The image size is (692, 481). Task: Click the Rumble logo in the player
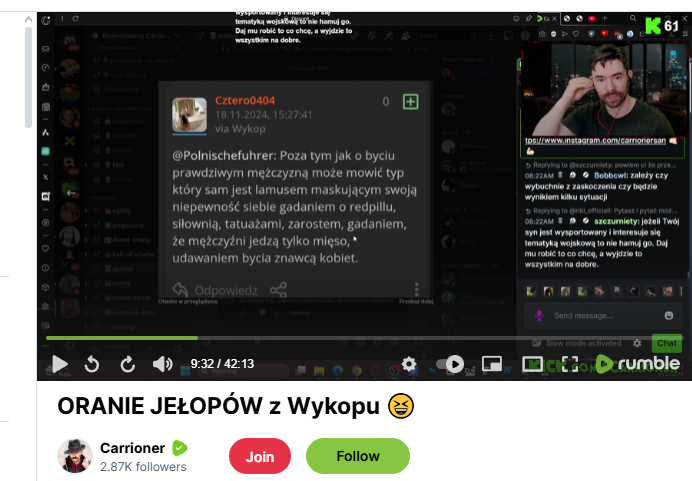point(637,364)
